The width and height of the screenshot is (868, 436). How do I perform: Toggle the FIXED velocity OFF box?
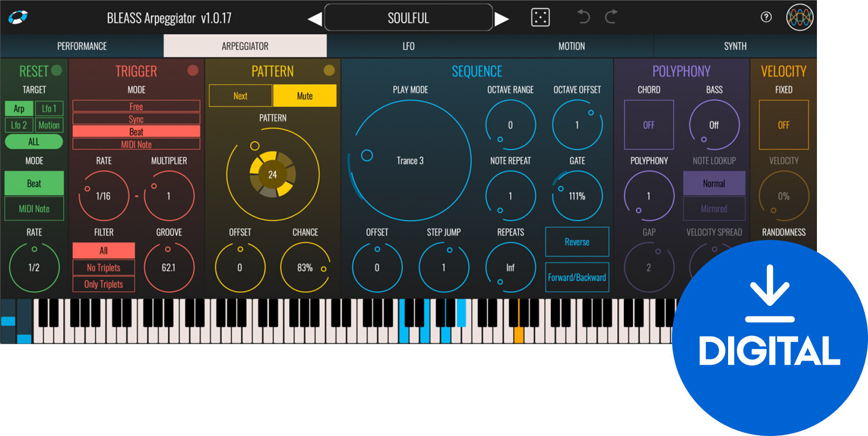(x=784, y=125)
